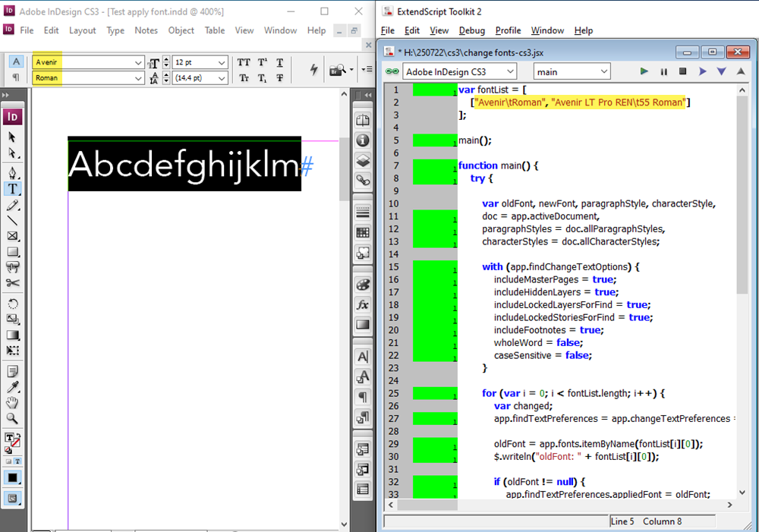759x532 pixels.
Task: Collapse the panel dock with double-arrow
Action: pos(368,95)
